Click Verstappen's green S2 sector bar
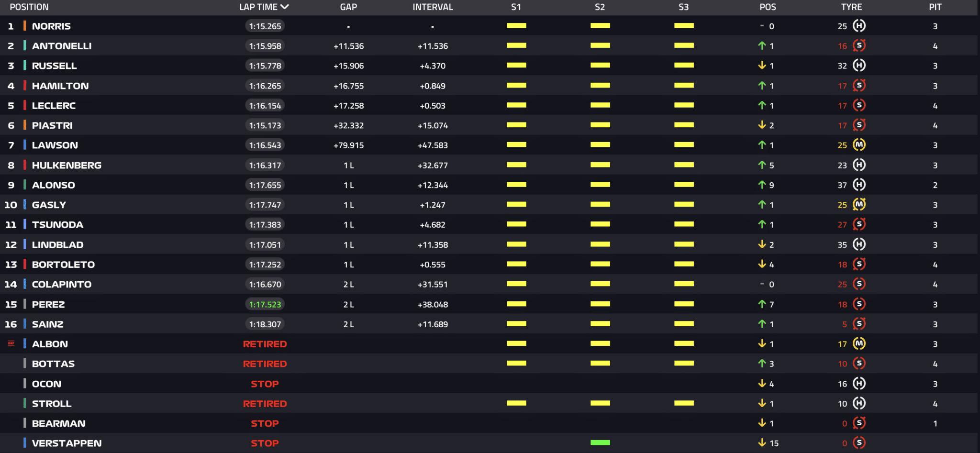 600,442
